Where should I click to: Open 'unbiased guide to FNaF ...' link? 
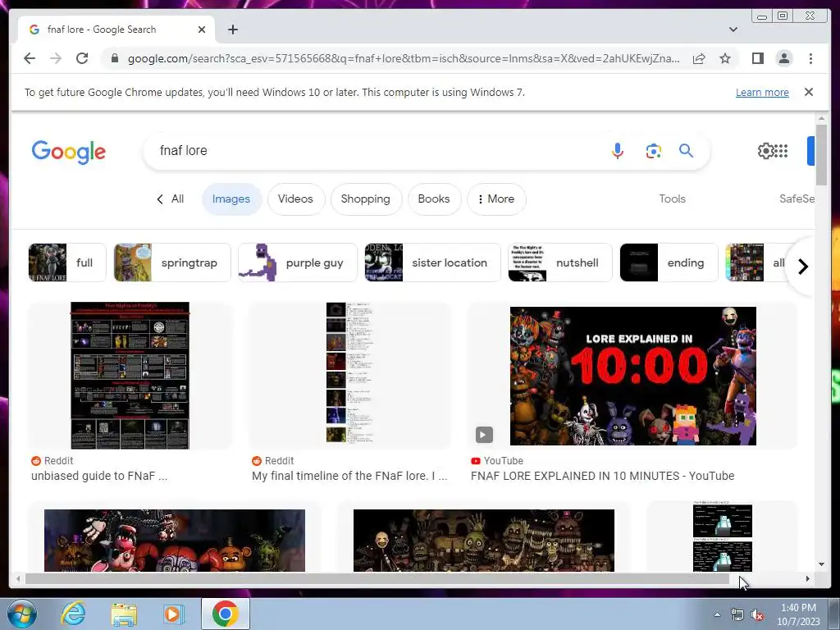(99, 476)
